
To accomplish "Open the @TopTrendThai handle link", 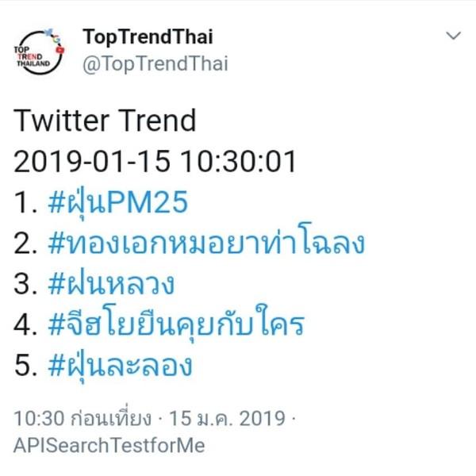I will [x=155, y=63].
